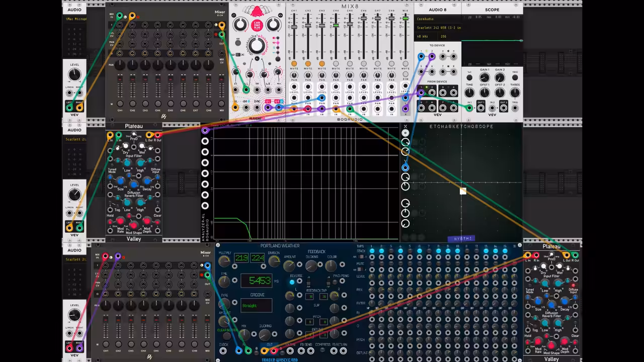Click the large center knob on Chronoblob
644x362 pixels.
pyautogui.click(x=257, y=46)
